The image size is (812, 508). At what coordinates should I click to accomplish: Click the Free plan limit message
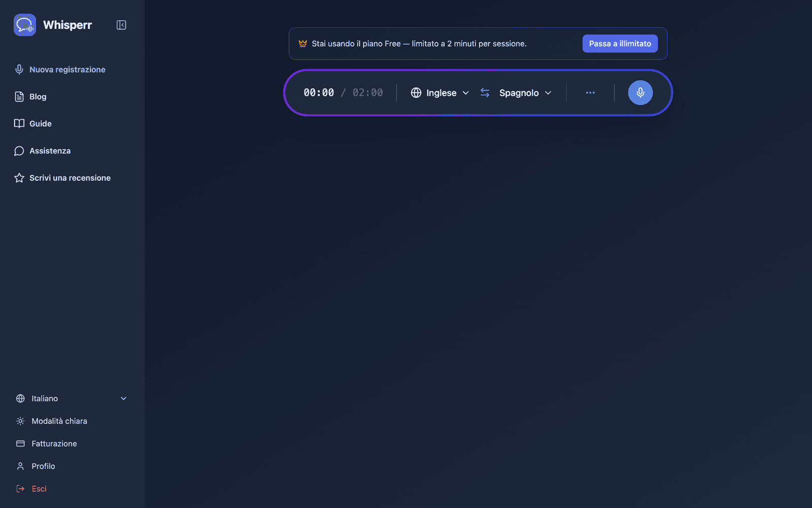[x=419, y=44]
